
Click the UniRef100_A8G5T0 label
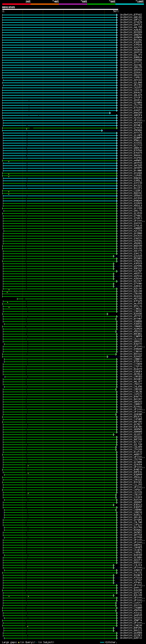click(131, 273)
